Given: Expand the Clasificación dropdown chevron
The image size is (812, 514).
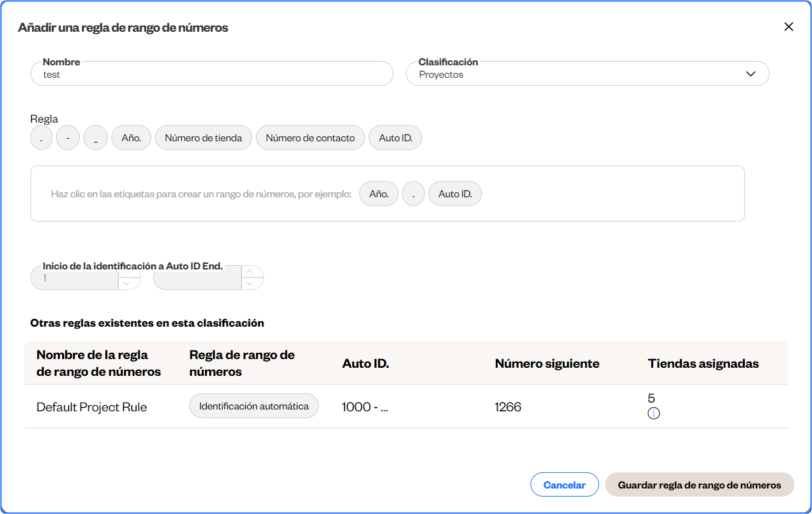Looking at the screenshot, I should 750,74.
